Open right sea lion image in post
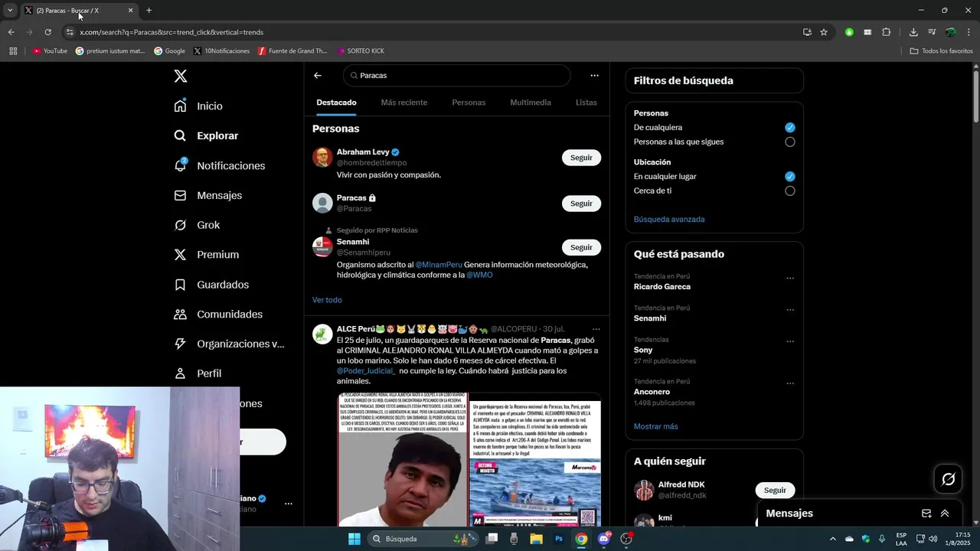The height and width of the screenshot is (551, 980). [x=535, y=459]
